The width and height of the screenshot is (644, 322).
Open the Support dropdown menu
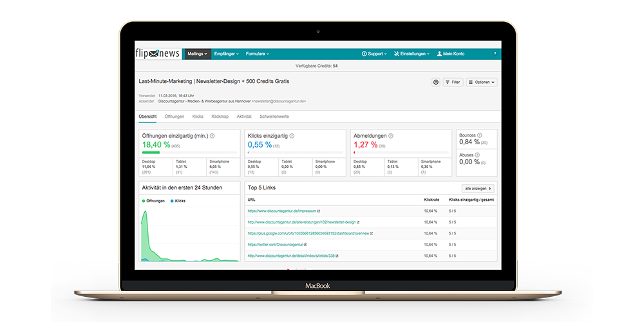coord(374,54)
